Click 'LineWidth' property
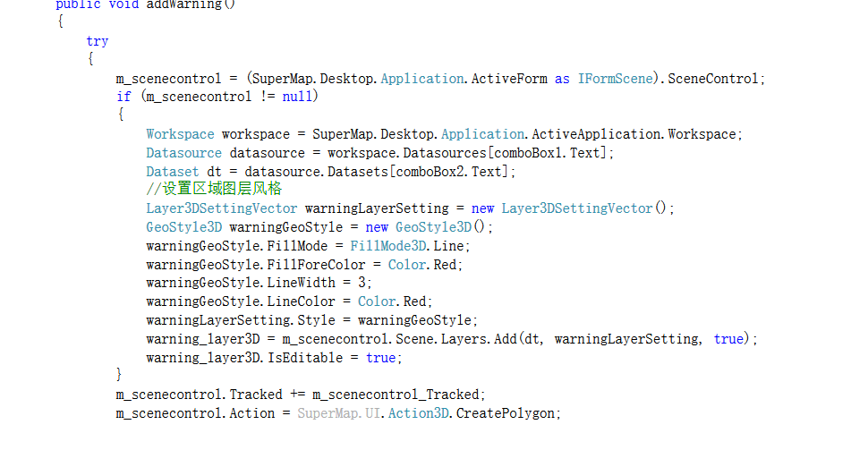 point(302,283)
